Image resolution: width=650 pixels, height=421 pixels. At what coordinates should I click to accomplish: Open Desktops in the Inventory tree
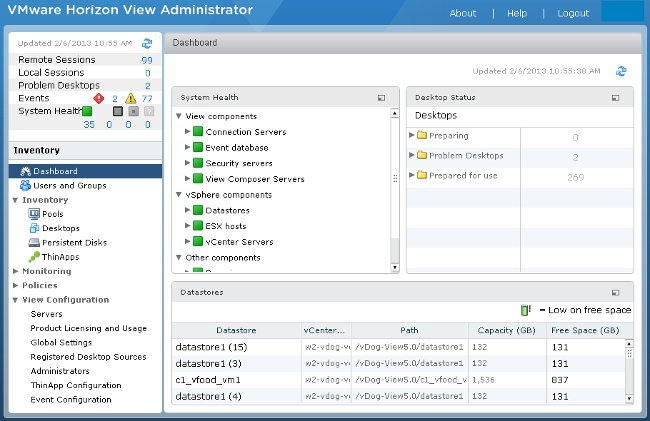pos(61,228)
